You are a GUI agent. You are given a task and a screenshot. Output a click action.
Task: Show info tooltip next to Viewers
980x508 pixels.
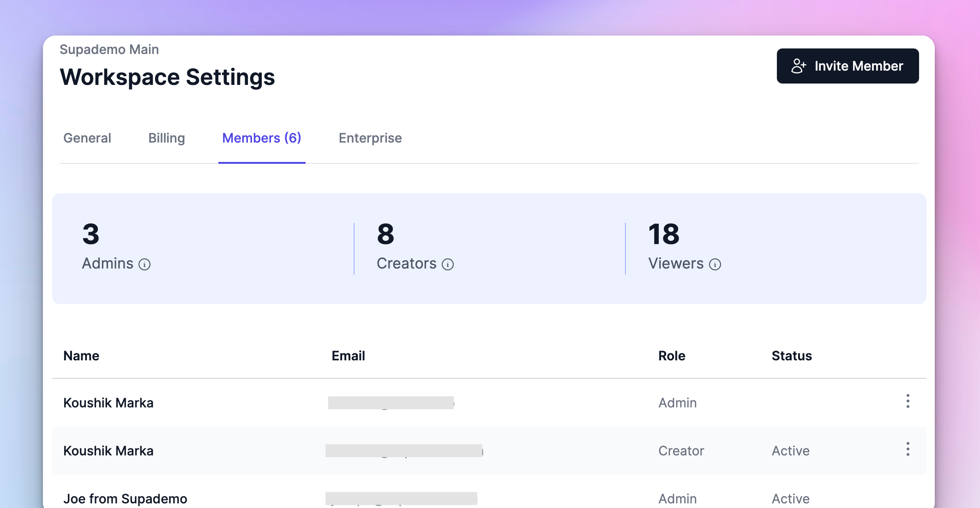click(x=715, y=264)
